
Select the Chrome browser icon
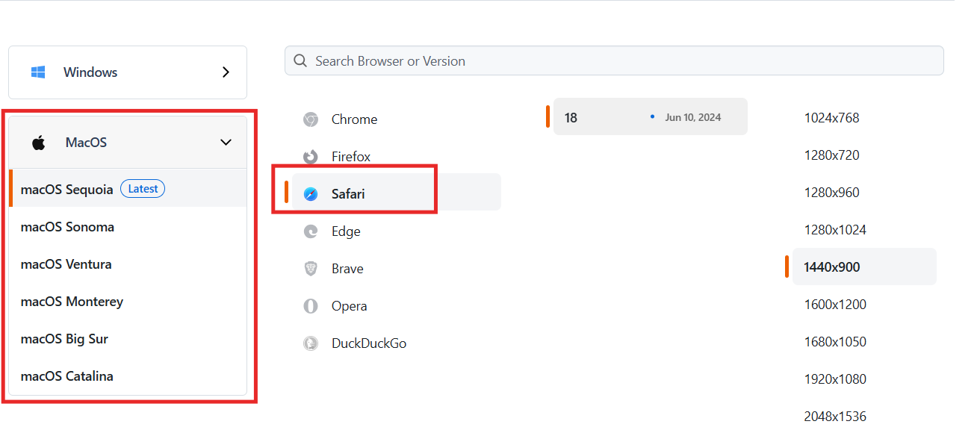coord(311,119)
